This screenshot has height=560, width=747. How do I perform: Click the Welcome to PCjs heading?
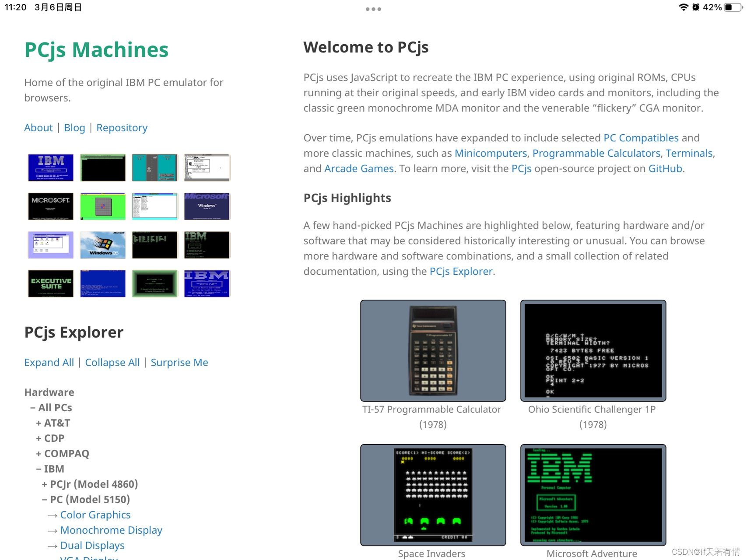coord(366,47)
